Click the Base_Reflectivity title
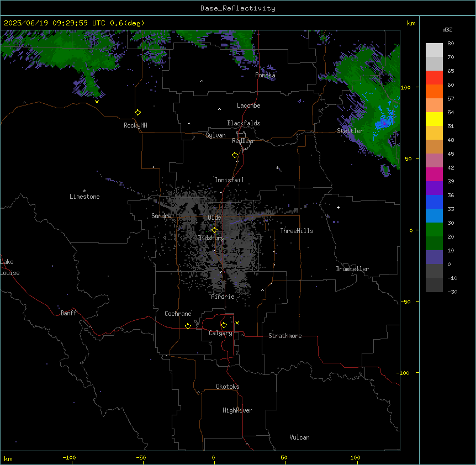This screenshot has height=465, width=476. click(238, 8)
